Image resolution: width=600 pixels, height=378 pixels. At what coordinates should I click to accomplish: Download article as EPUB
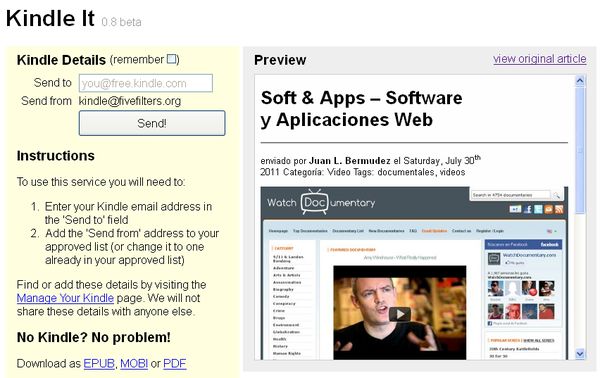[x=99, y=363]
